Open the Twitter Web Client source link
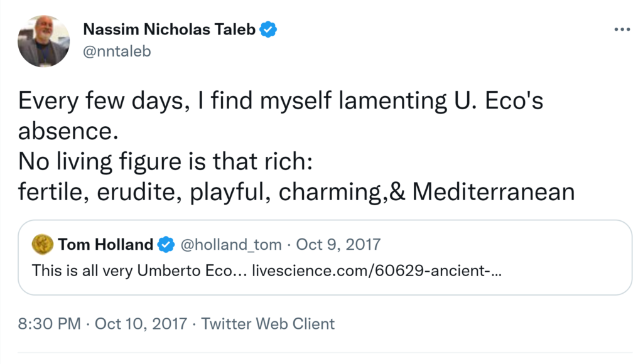This screenshot has width=643, height=364. 268,324
